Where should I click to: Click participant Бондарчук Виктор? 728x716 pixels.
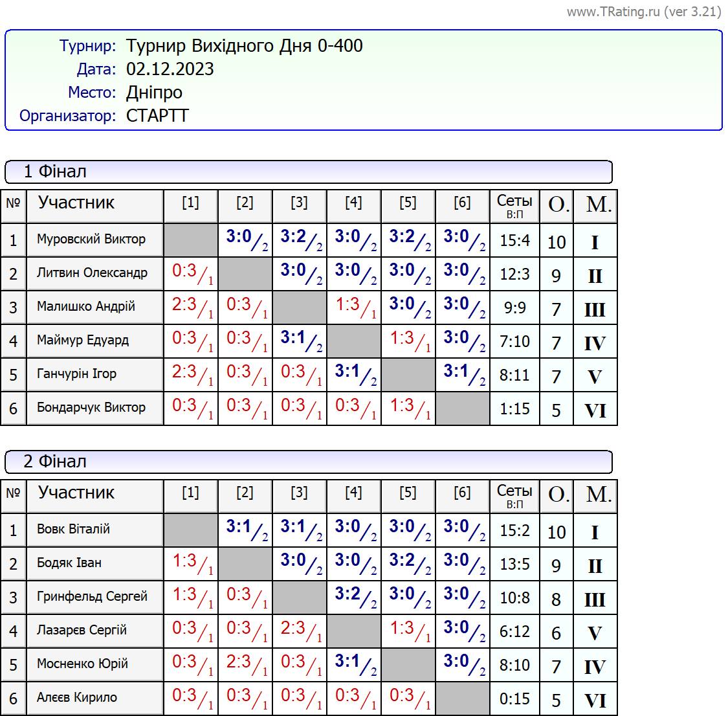pyautogui.click(x=91, y=407)
